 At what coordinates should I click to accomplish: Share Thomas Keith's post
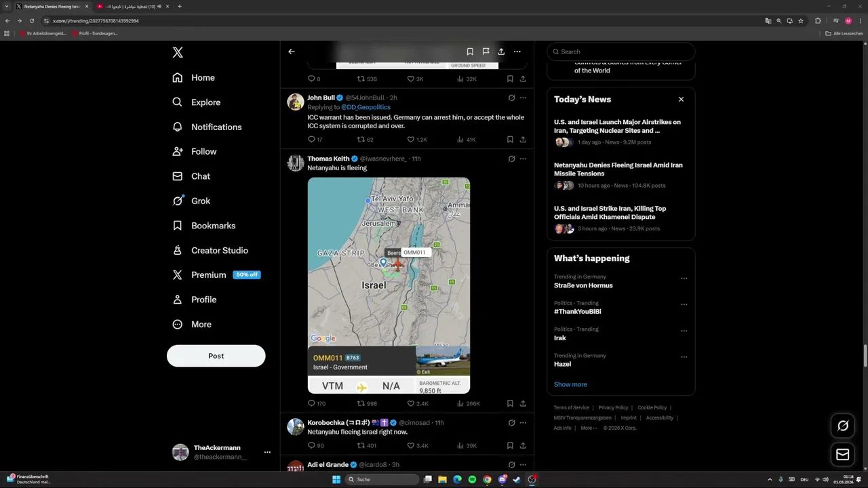tap(523, 403)
